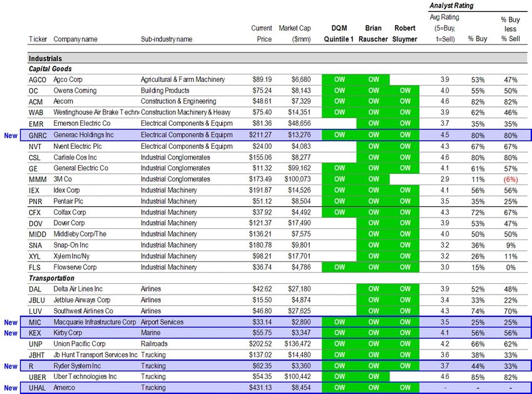
Task: Select the MIDD ticker
Action: 38,235
